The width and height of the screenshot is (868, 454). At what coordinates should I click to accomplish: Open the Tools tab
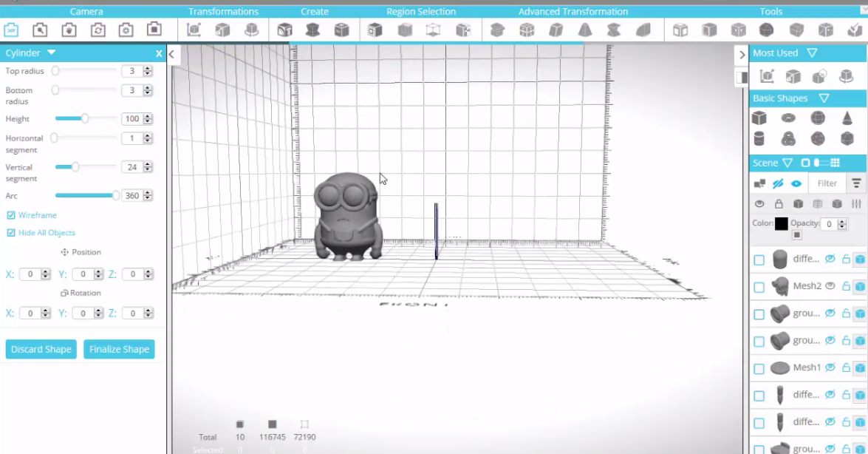tap(771, 11)
